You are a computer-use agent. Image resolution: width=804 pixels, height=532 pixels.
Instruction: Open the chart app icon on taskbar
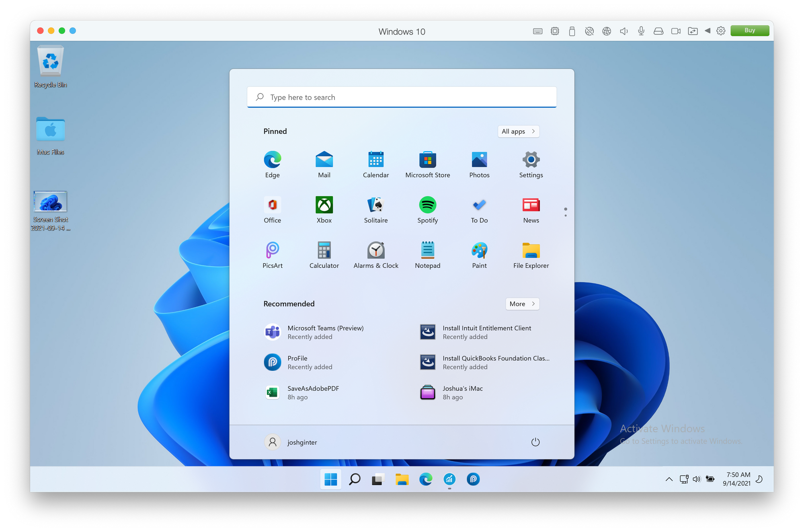pos(449,479)
